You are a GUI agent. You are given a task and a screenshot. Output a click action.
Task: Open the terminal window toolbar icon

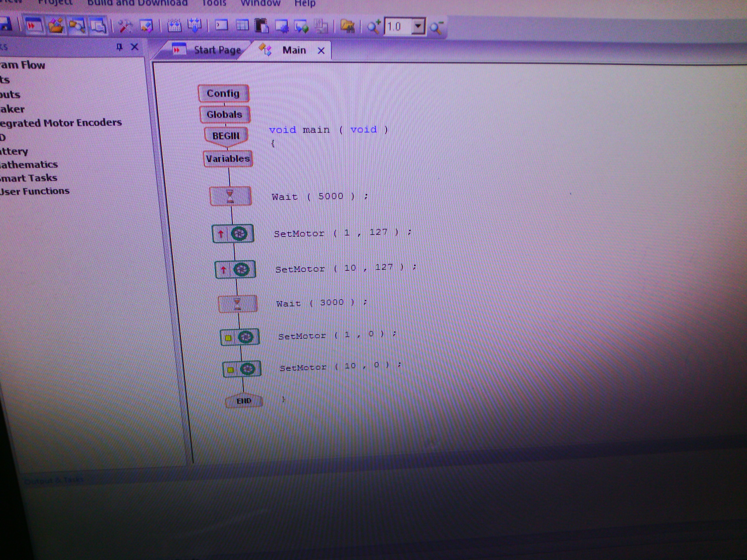click(x=221, y=25)
